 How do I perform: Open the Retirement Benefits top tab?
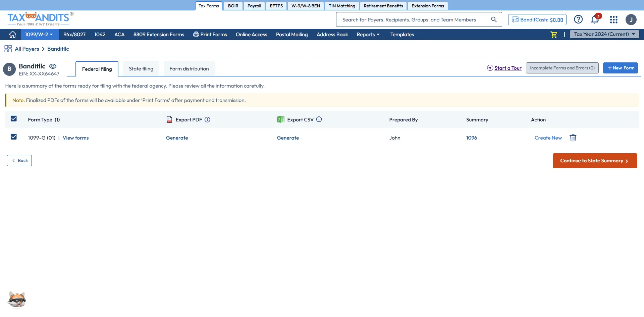point(383,6)
